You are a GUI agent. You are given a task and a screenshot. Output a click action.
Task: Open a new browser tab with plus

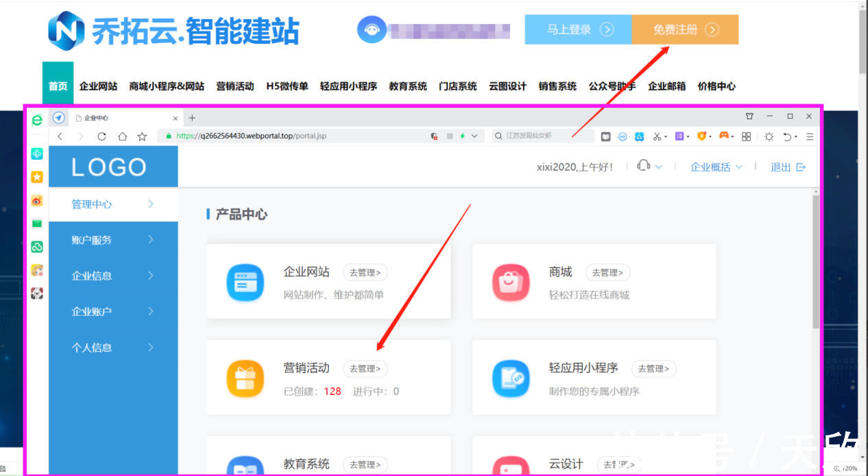(192, 118)
